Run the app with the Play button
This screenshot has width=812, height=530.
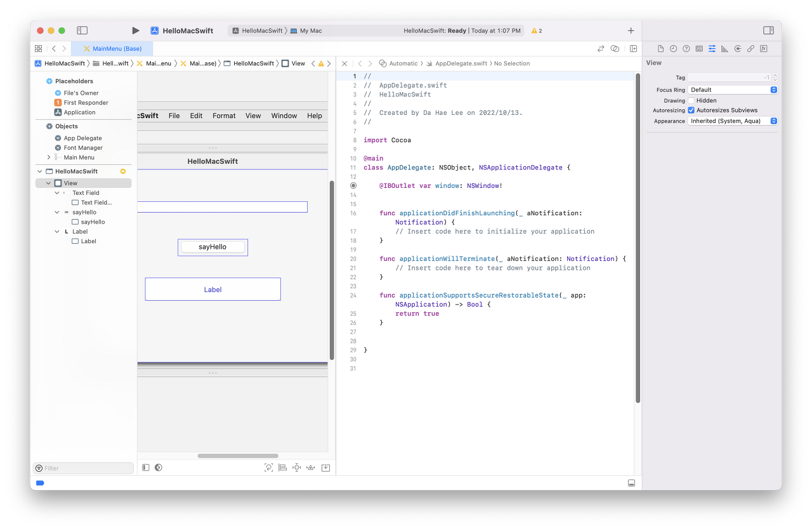coord(135,30)
